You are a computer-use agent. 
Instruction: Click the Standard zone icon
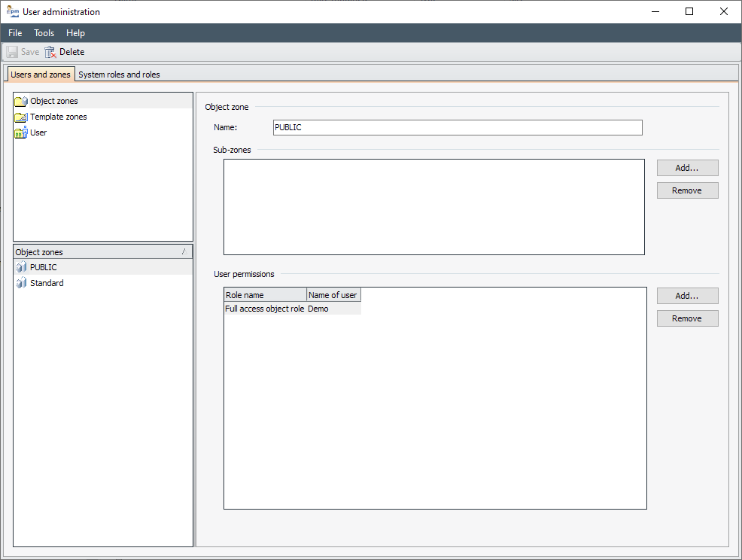pyautogui.click(x=21, y=283)
